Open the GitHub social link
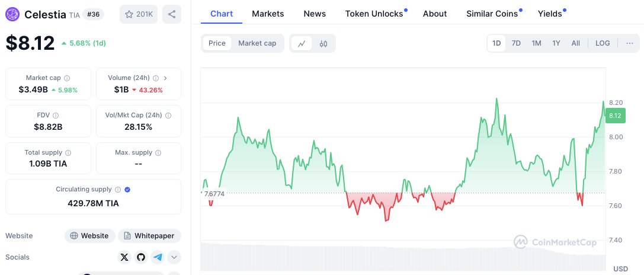This screenshot has height=275, width=644. (x=140, y=257)
